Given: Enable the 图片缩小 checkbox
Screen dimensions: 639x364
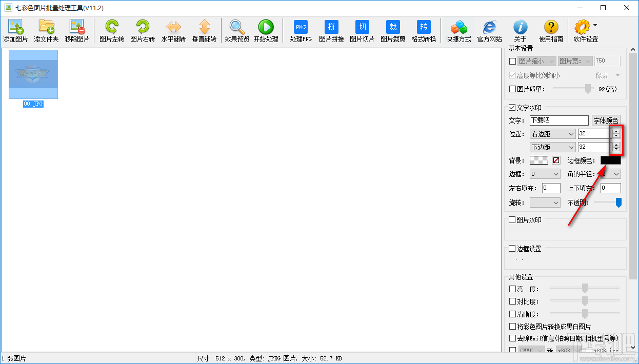Looking at the screenshot, I should [512, 61].
